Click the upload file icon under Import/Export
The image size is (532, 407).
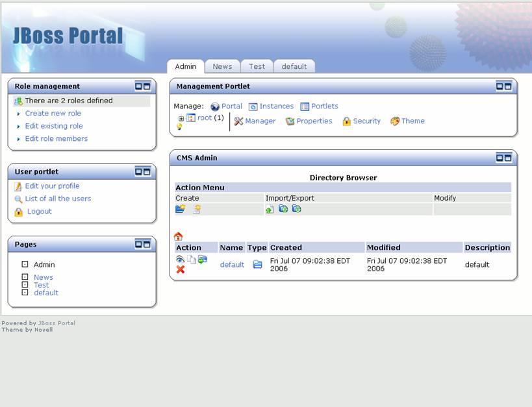coord(270,209)
